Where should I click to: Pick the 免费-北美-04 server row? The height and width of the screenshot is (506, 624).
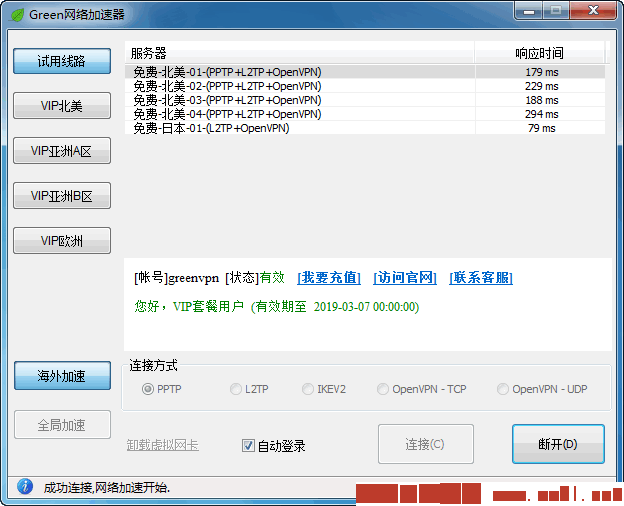[x=365, y=114]
